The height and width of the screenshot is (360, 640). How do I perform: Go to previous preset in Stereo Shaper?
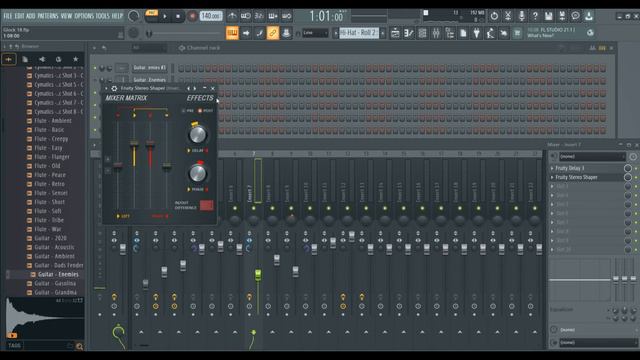(x=188, y=88)
